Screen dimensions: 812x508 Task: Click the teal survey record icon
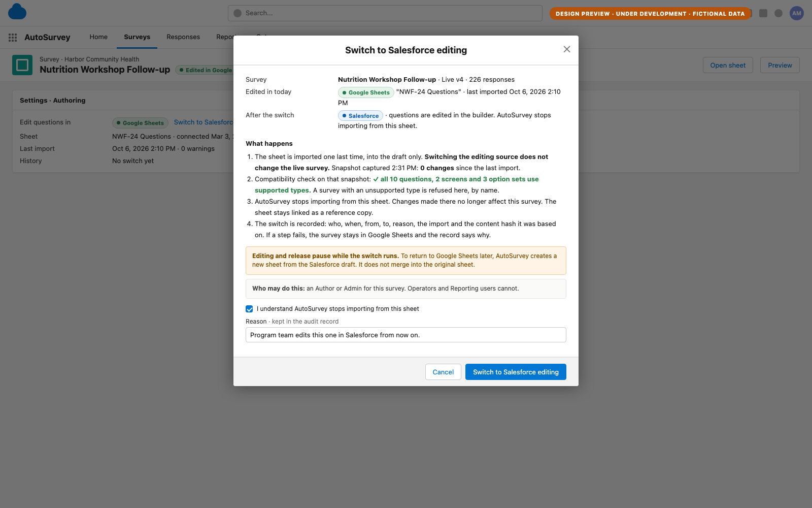coord(22,65)
